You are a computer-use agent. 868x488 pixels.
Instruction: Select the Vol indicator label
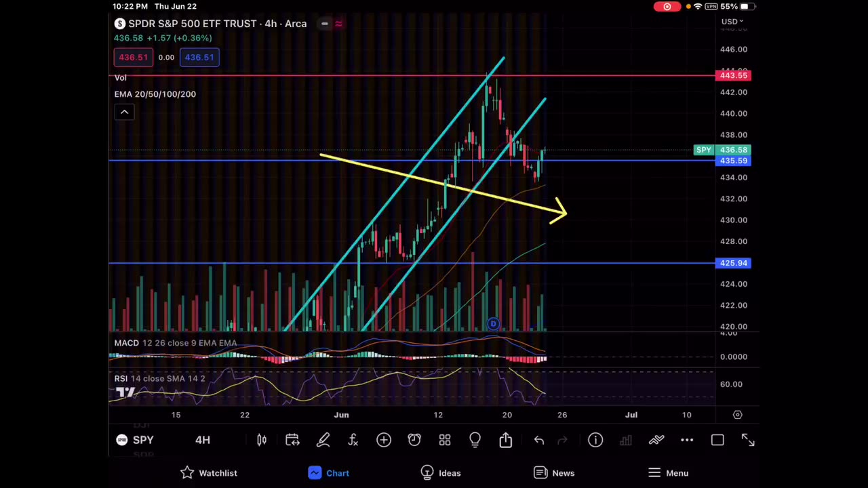[x=121, y=78]
